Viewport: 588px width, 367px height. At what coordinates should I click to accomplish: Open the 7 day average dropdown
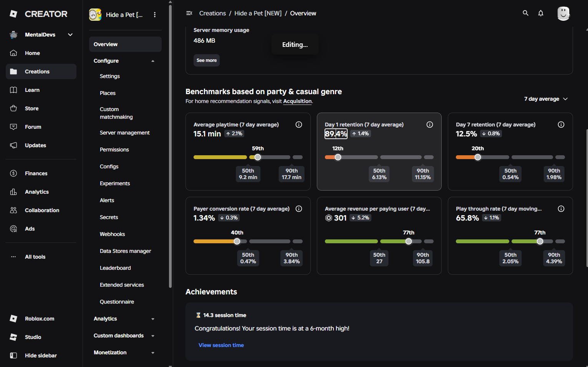pyautogui.click(x=546, y=99)
